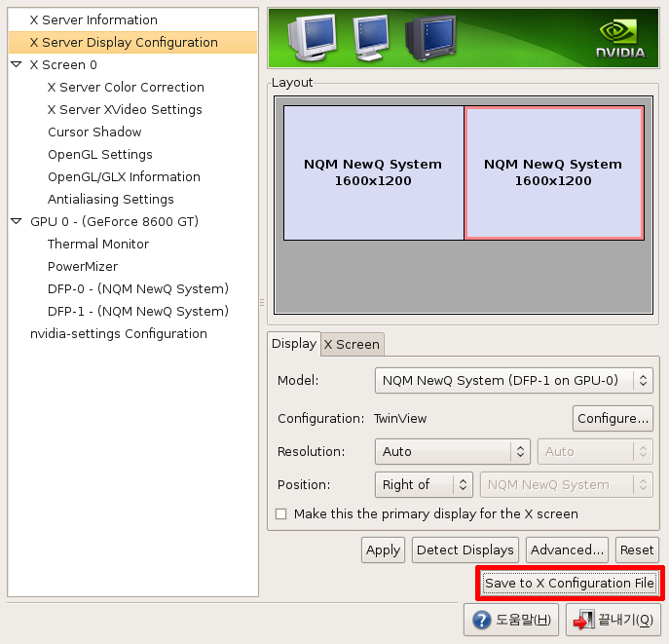669x644 pixels.
Task: Open Advanced... display options
Action: [x=567, y=550]
